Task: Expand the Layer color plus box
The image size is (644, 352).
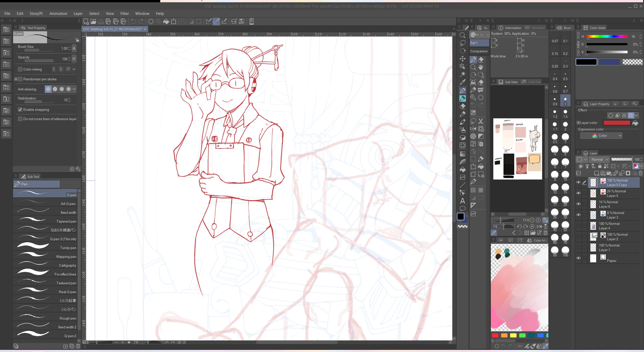Action: click(x=578, y=123)
